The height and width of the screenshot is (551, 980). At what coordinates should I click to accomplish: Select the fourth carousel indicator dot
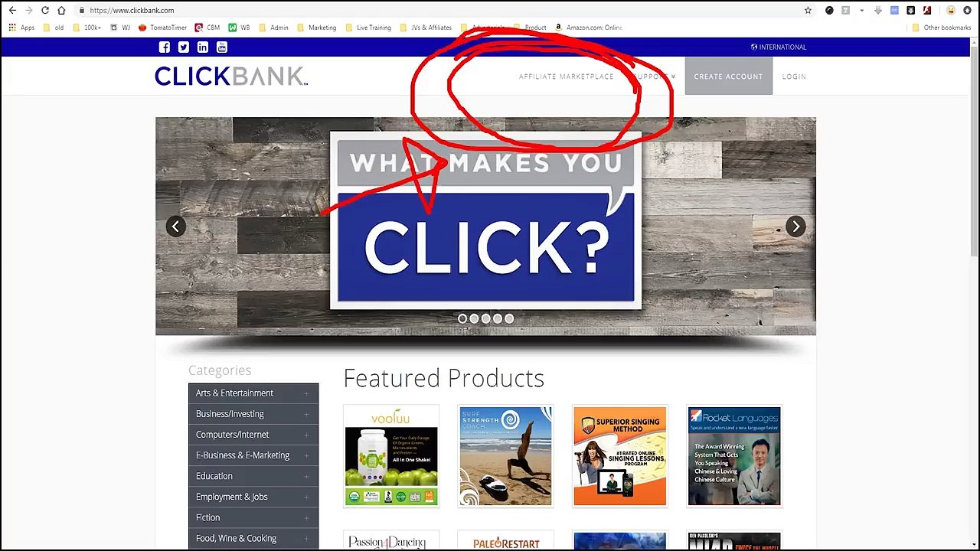(x=498, y=318)
